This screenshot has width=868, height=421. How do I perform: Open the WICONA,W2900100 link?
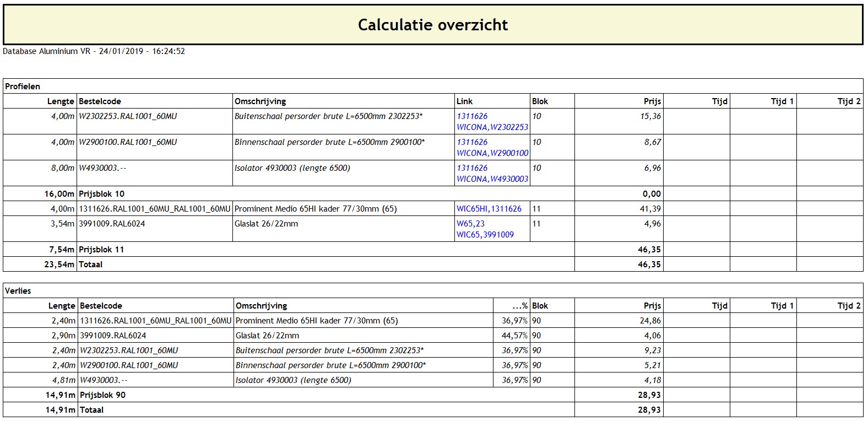coord(492,153)
